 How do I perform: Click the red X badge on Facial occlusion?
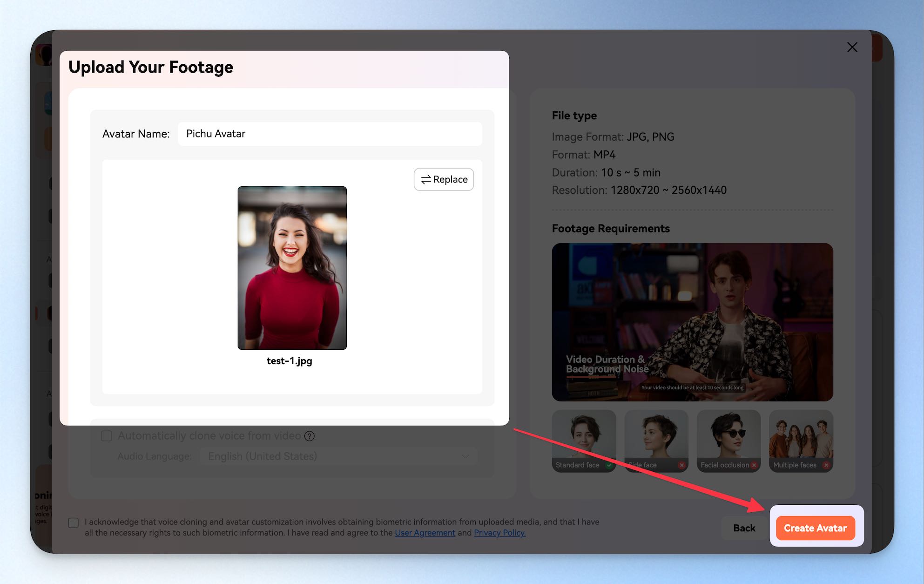tap(754, 465)
